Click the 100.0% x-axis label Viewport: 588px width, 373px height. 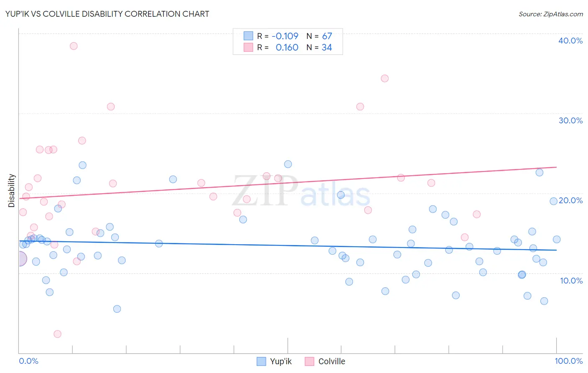tap(569, 361)
